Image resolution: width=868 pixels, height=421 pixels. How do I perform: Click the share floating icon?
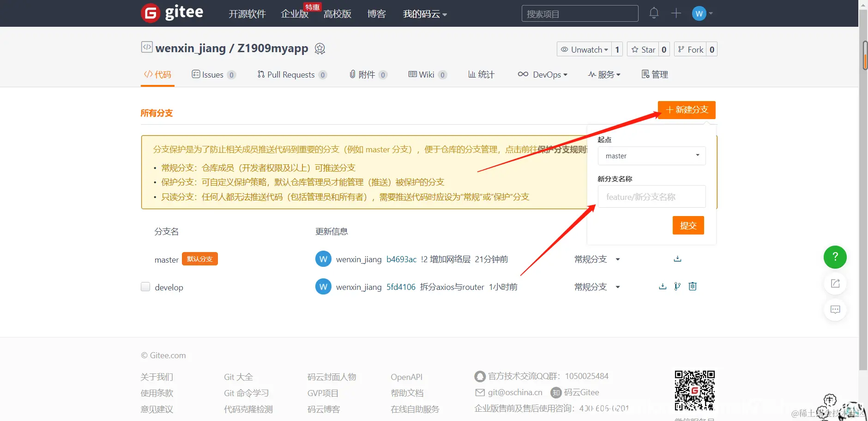835,283
